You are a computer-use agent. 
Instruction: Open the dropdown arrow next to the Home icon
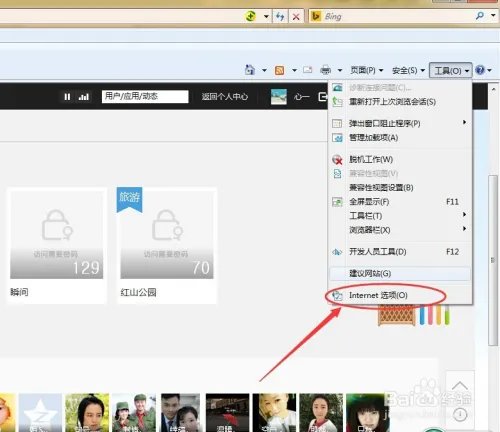pos(264,70)
